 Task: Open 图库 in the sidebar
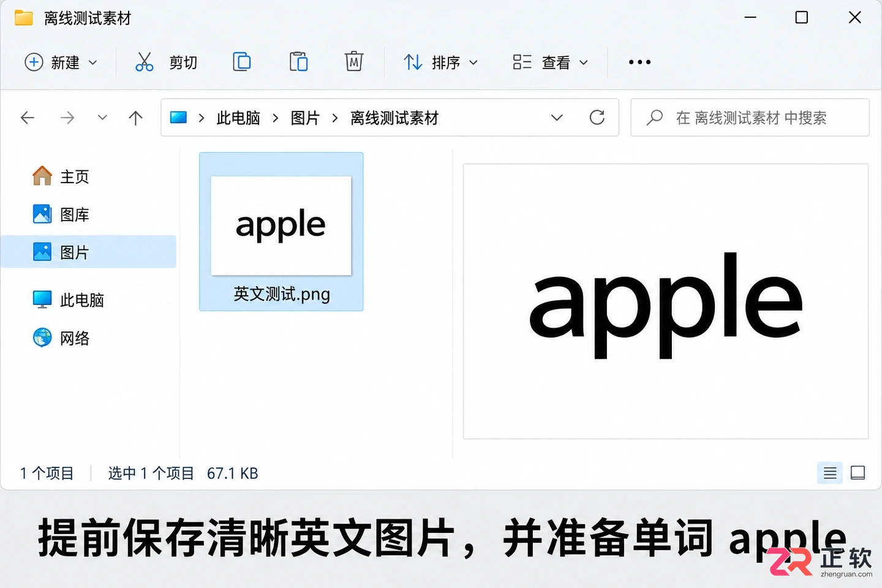pos(61,214)
